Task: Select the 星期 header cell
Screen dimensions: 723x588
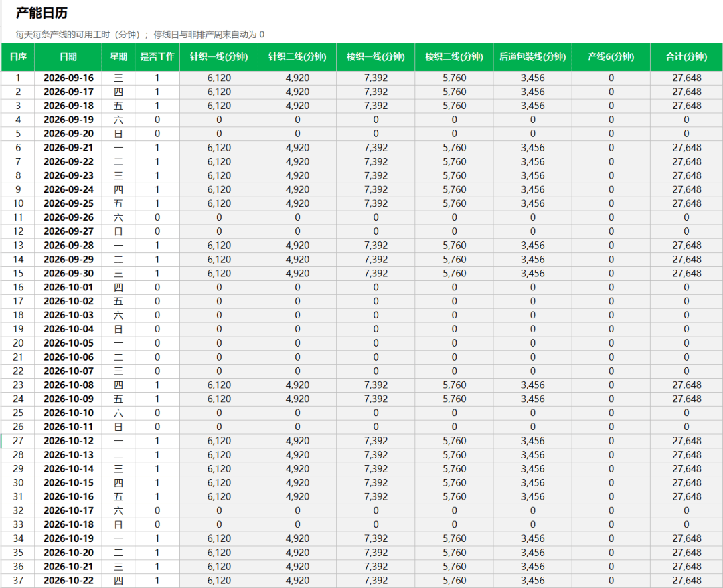Action: [118, 57]
